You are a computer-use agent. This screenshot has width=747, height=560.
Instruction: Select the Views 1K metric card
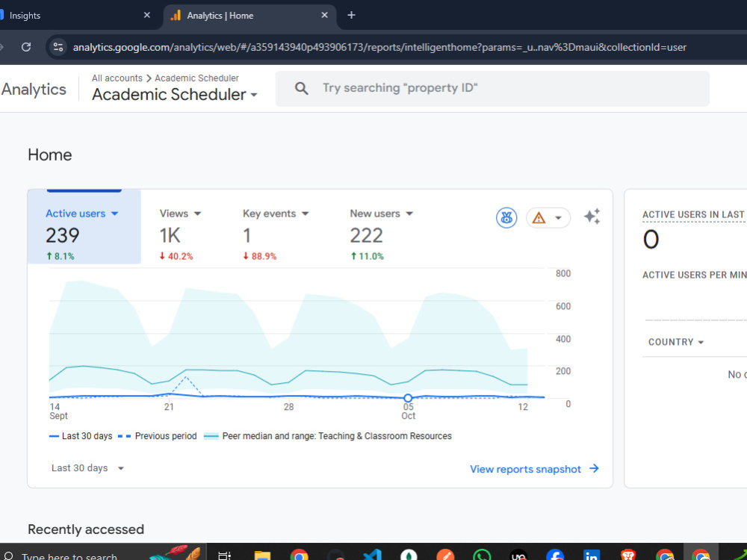[181, 233]
